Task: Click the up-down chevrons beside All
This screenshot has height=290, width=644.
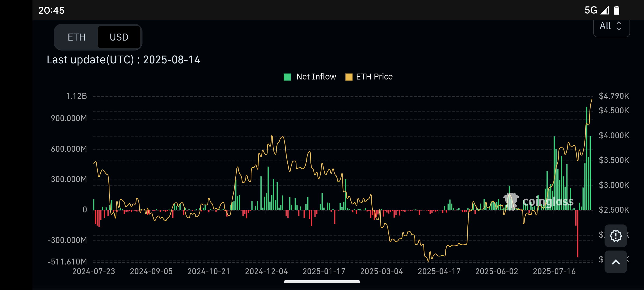Action: click(619, 26)
